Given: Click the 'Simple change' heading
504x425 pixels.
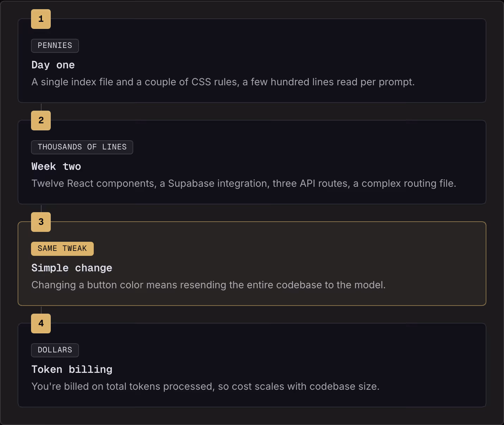Looking at the screenshot, I should [72, 268].
